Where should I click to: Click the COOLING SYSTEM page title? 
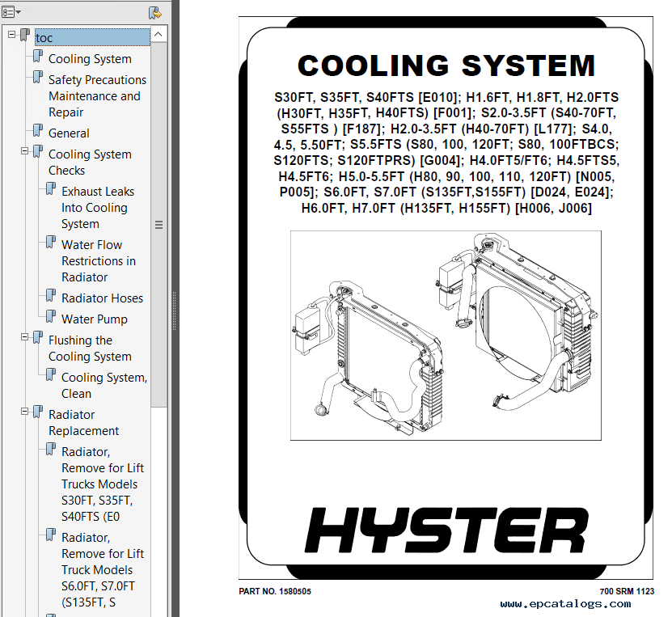(x=446, y=66)
